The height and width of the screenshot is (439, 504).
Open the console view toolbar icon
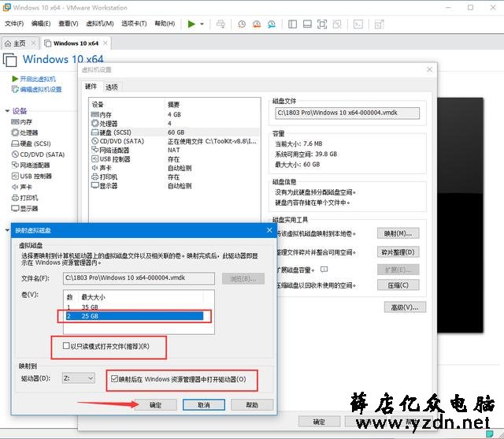click(358, 24)
